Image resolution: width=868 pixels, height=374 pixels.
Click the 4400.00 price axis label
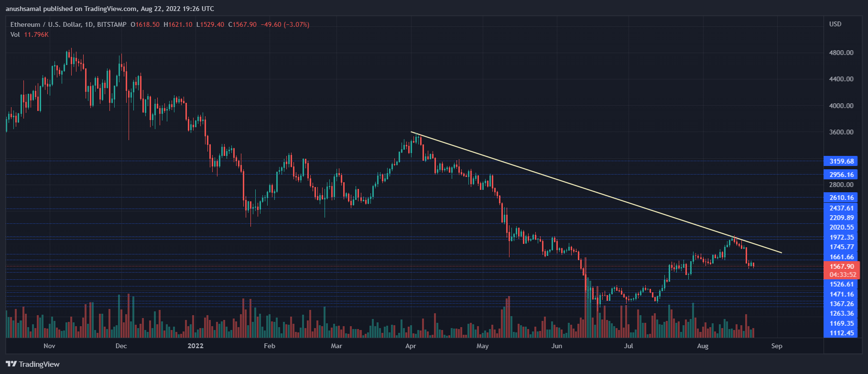click(841, 79)
